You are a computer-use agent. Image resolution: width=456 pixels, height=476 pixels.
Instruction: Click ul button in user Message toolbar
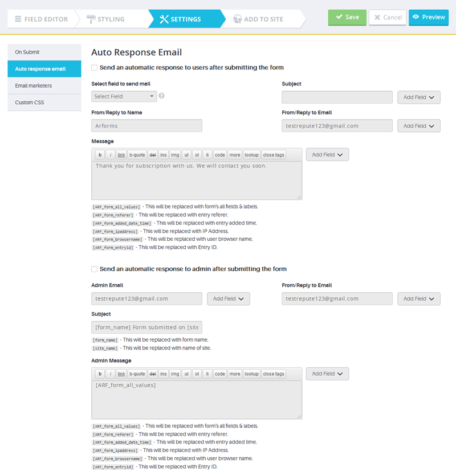coord(186,155)
